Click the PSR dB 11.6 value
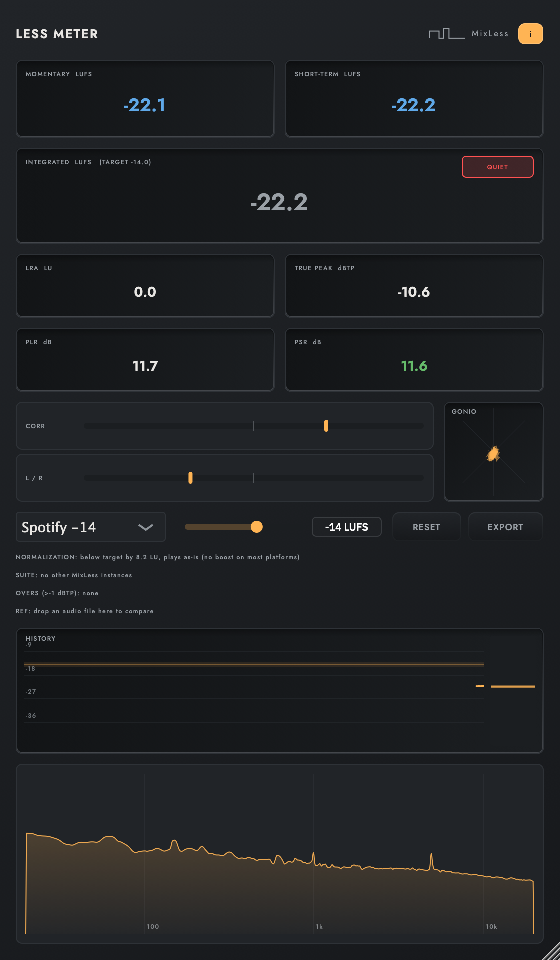This screenshot has width=560, height=960. point(414,366)
